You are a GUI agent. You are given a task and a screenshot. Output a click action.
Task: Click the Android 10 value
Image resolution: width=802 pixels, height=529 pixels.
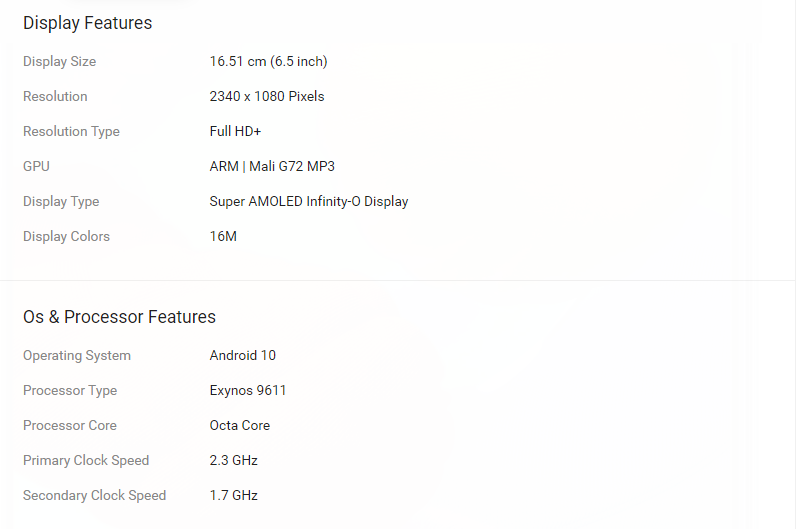coord(243,356)
